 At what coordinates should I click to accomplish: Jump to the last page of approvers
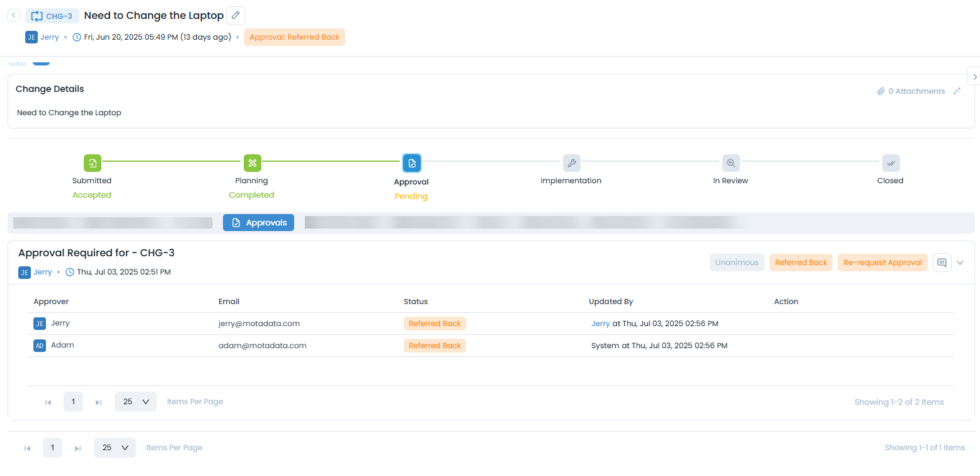point(98,401)
